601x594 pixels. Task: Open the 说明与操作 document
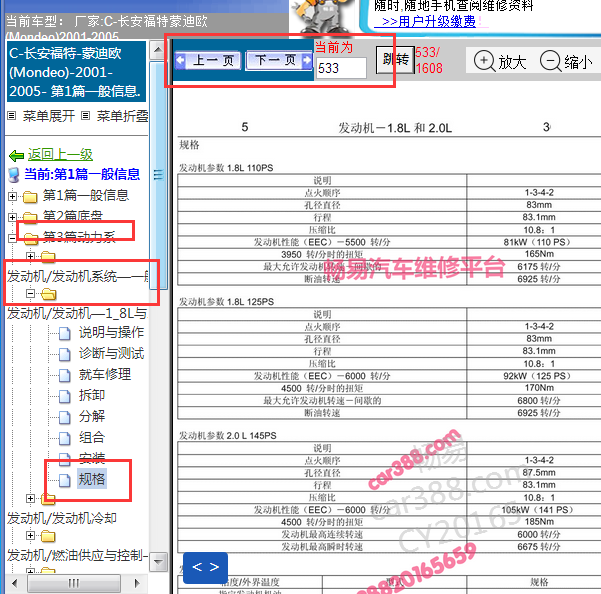point(112,332)
